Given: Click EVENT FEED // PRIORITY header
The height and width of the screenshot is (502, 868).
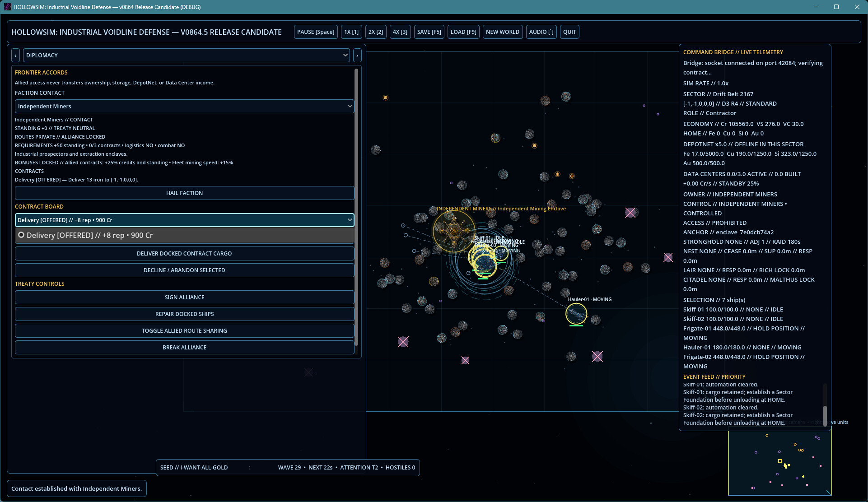Looking at the screenshot, I should click(714, 377).
